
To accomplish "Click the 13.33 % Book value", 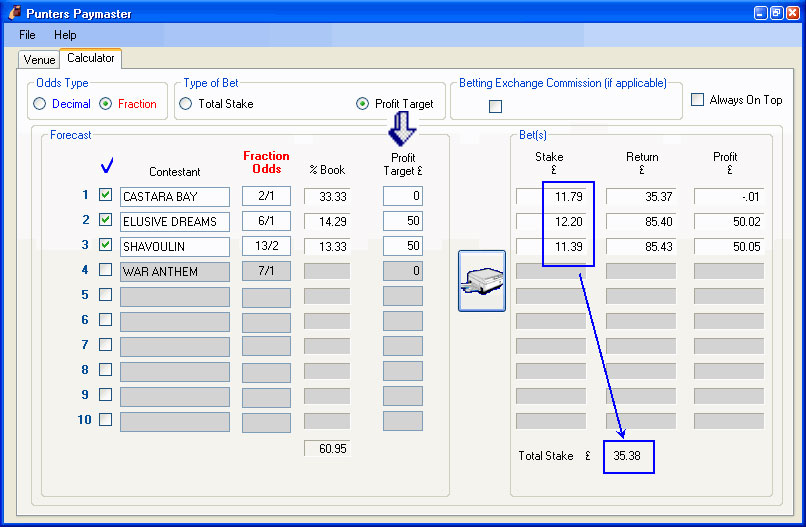I will point(327,247).
